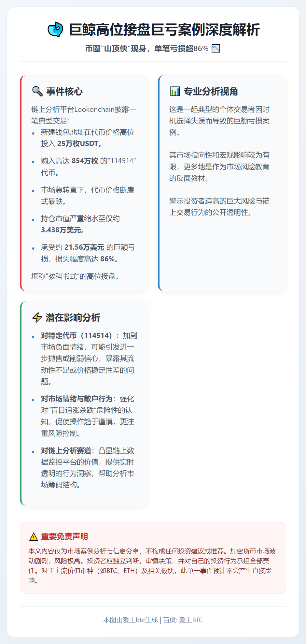Click the bold label 对特定代币（114514）
This screenshot has width=306, height=644.
click(x=77, y=335)
